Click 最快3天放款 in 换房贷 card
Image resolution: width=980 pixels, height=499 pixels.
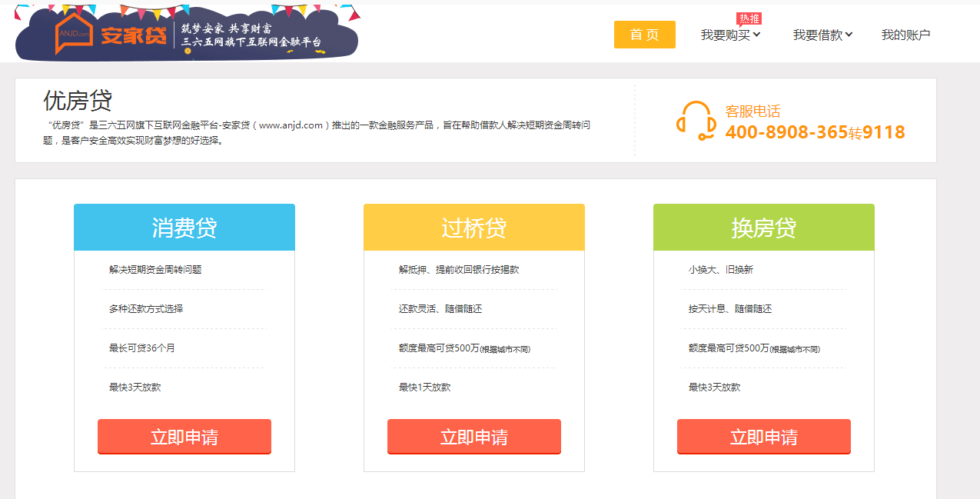point(714,388)
